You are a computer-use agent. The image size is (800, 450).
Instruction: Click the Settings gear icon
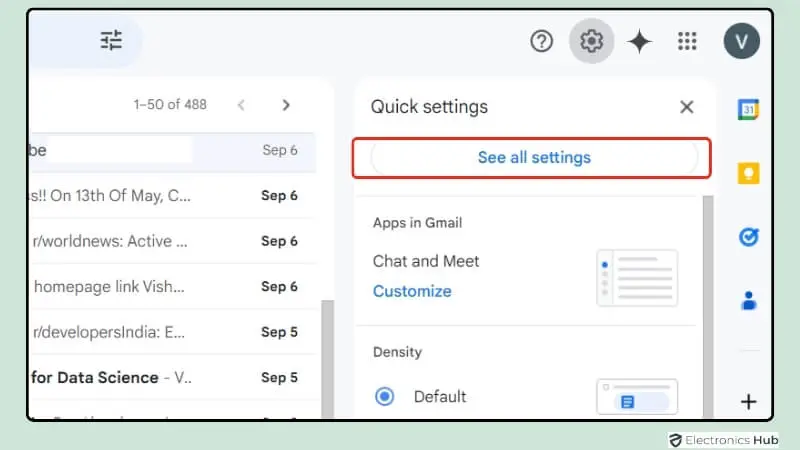pos(591,41)
